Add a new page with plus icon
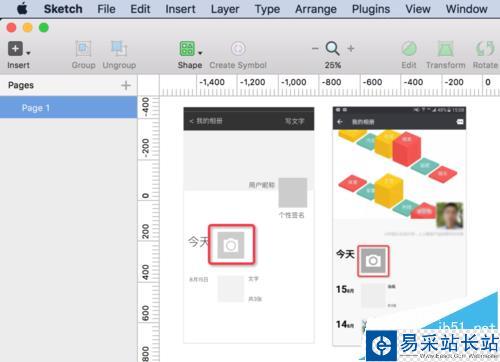Screen dimensions: 500x362 pyautogui.click(x=126, y=85)
